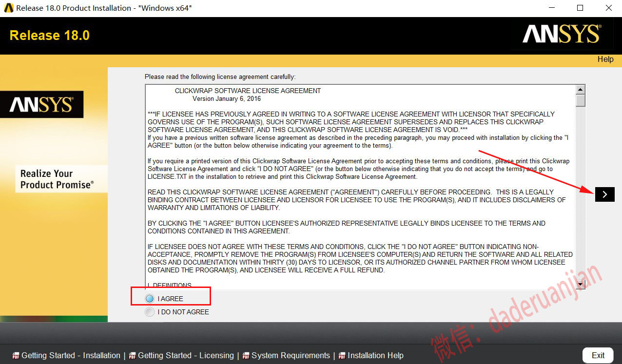This screenshot has width=622, height=364.
Task: Select the I AGREE radio button
Action: (x=150, y=299)
